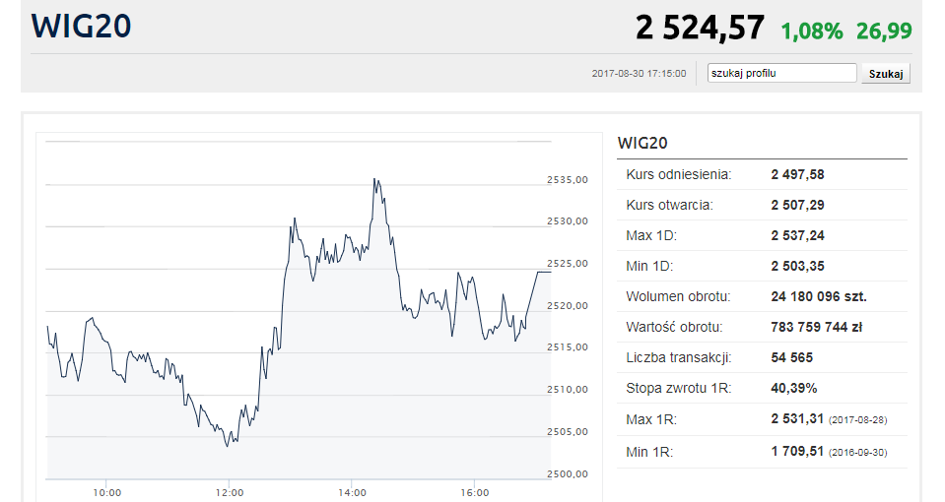Click the Wartość obrotu row label
The width and height of the screenshot is (945, 502).
674,327
